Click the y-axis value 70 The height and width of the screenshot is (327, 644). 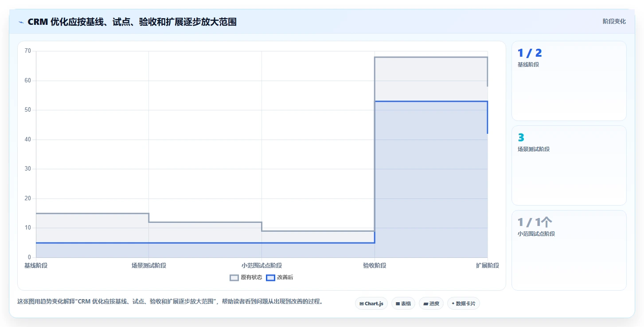[x=28, y=51]
